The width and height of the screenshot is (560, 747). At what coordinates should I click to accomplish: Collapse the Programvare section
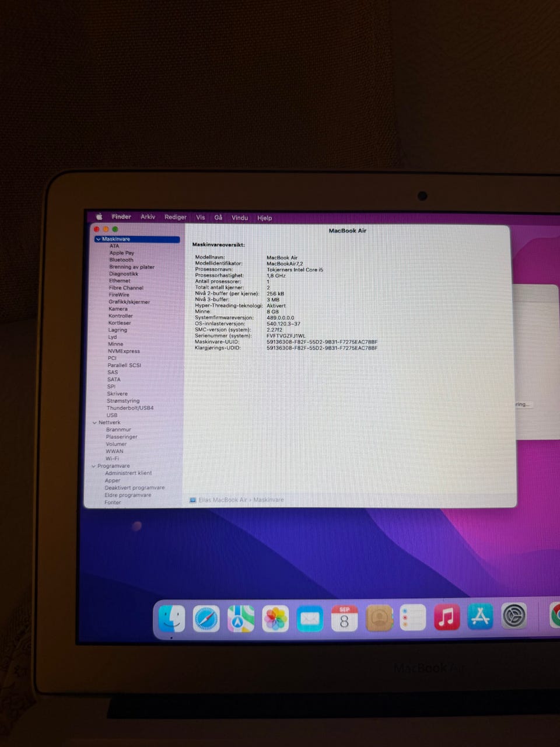point(93,466)
